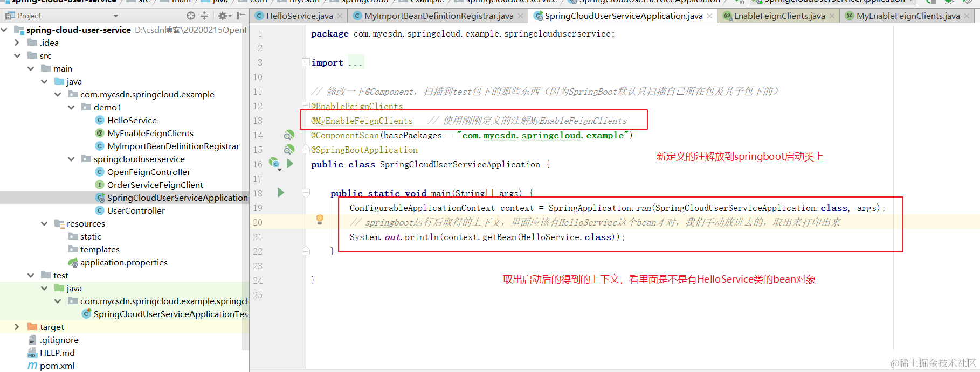The height and width of the screenshot is (372, 980).
Task: Close the HelloService.java tab
Action: coord(340,16)
